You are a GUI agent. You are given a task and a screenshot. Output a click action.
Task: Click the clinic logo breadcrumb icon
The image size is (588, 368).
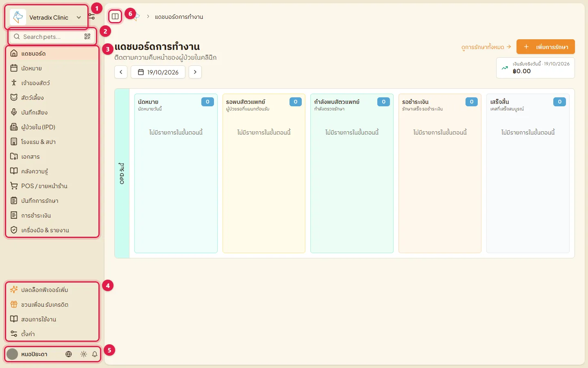136,17
